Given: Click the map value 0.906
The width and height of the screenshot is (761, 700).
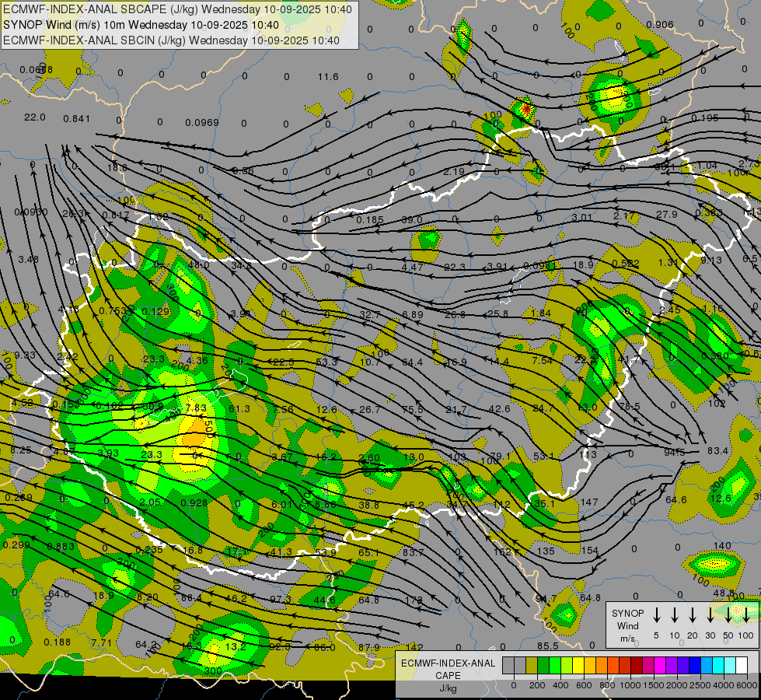Looking at the screenshot, I should pos(660,25).
